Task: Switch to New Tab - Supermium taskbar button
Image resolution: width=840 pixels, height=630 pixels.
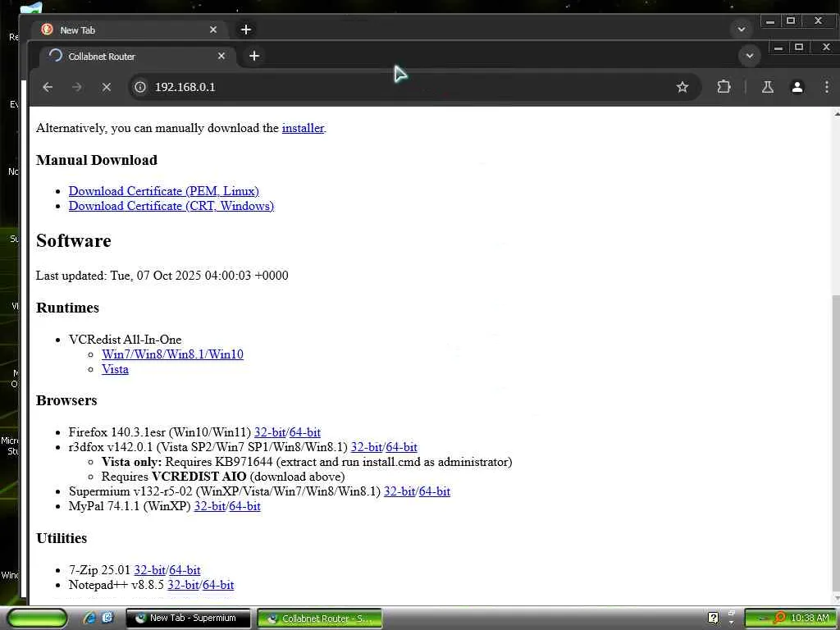Action: pyautogui.click(x=189, y=619)
